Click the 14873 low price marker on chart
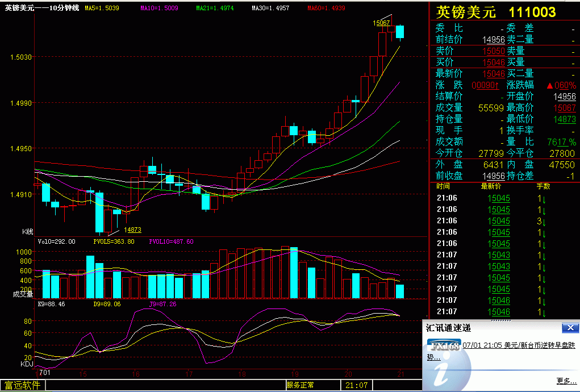This screenshot has height=392, width=580. (x=132, y=230)
